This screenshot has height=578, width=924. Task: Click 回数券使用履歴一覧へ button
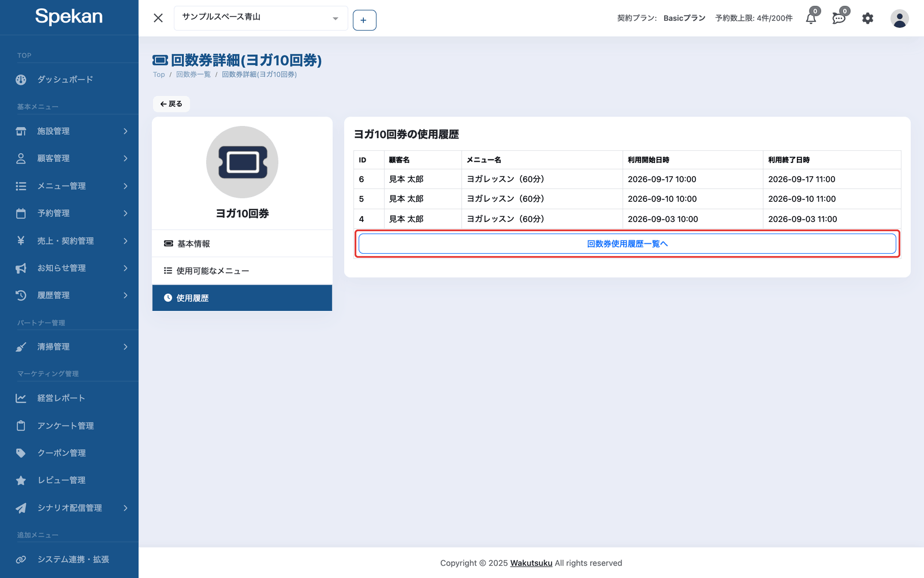click(x=627, y=244)
